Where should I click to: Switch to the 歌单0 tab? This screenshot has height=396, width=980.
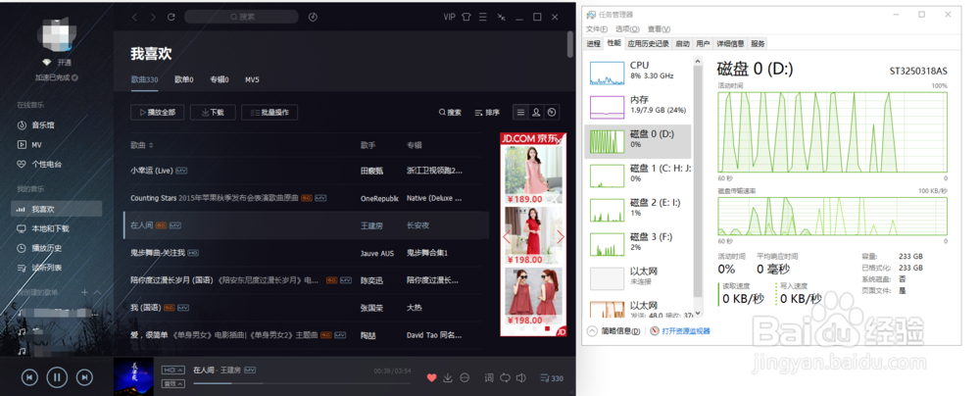point(184,80)
